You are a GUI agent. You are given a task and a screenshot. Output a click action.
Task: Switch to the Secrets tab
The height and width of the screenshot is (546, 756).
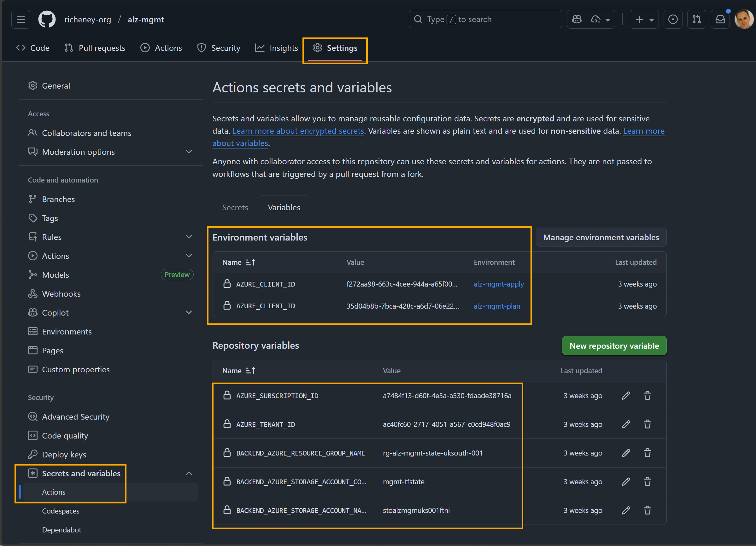click(x=235, y=207)
